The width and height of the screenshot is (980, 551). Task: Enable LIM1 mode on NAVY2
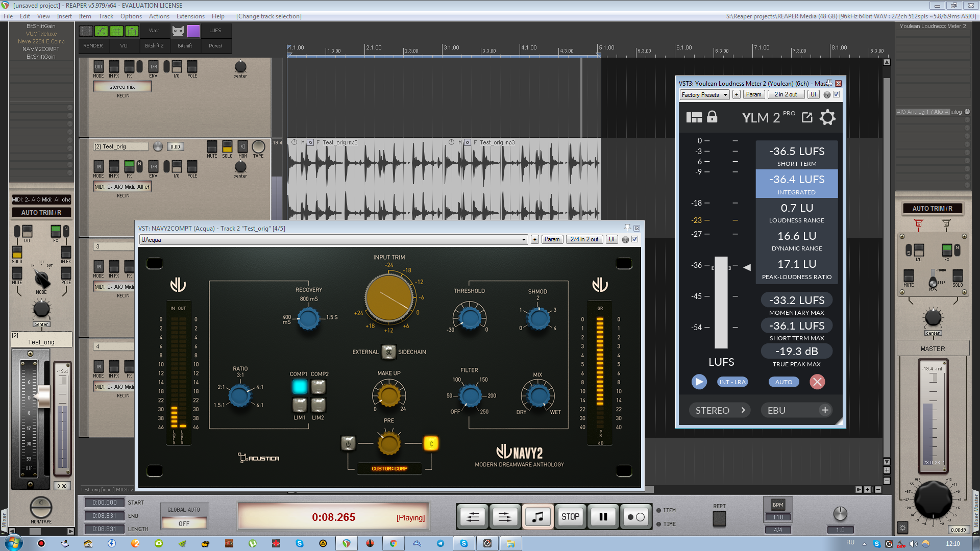click(300, 405)
